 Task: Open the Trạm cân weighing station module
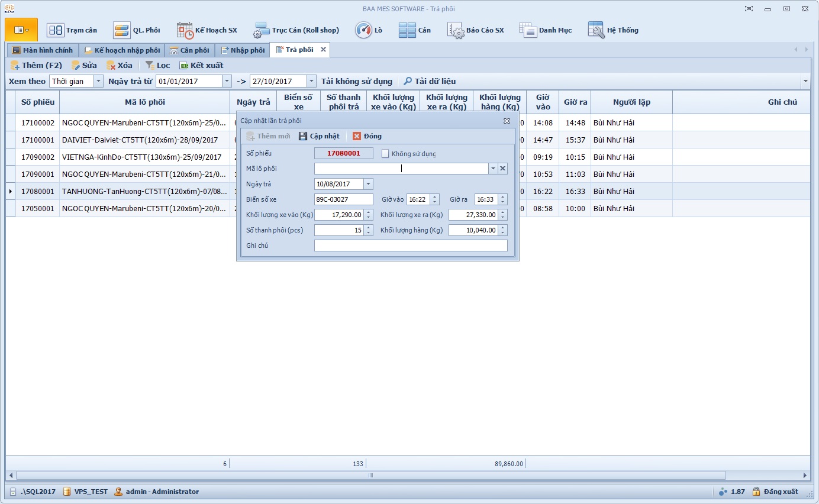click(72, 30)
